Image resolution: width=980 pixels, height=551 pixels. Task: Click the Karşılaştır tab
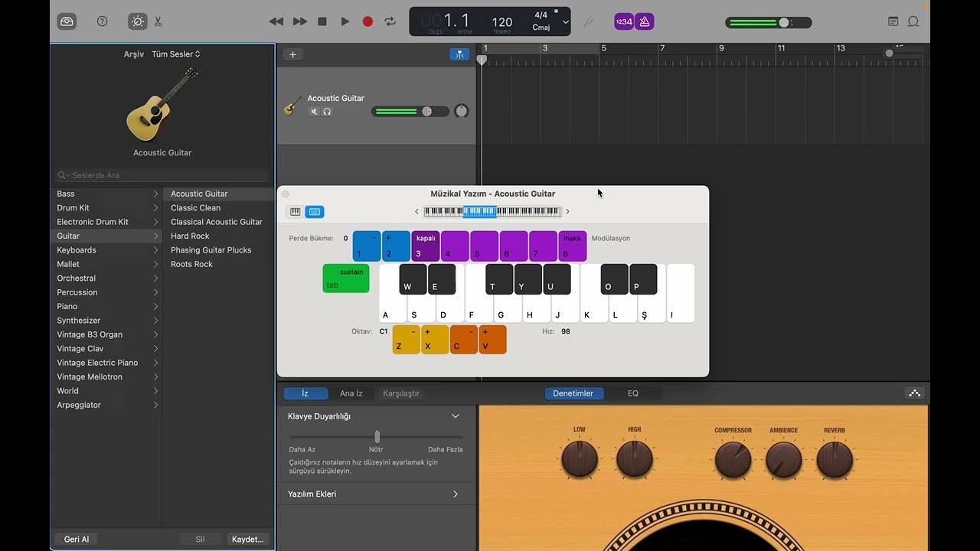tap(401, 393)
